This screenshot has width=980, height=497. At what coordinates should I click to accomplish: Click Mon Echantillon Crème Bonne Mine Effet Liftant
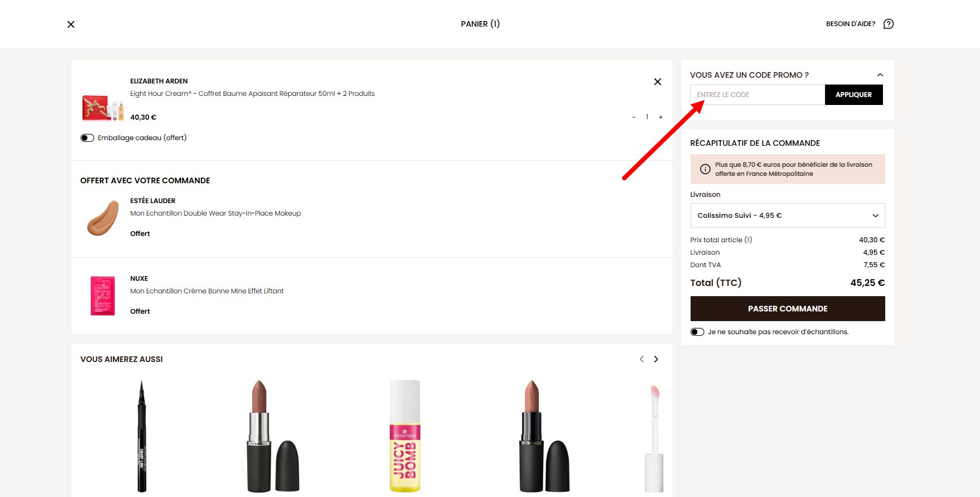pyautogui.click(x=207, y=291)
